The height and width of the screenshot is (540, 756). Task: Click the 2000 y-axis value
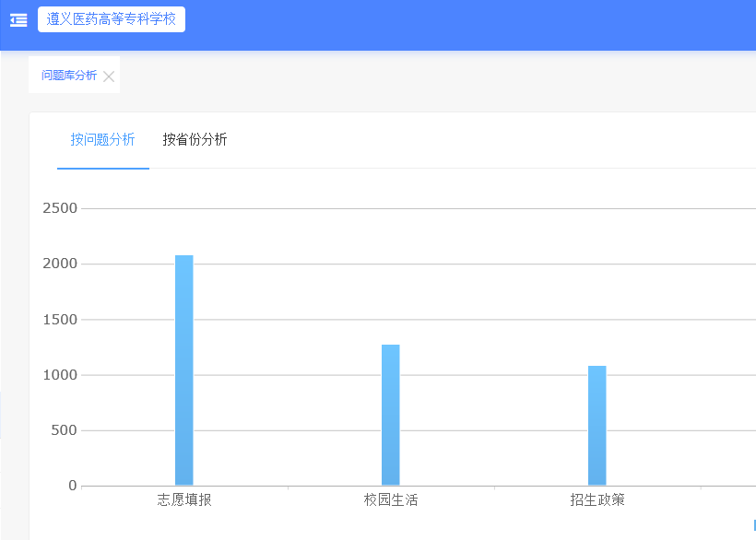click(60, 264)
